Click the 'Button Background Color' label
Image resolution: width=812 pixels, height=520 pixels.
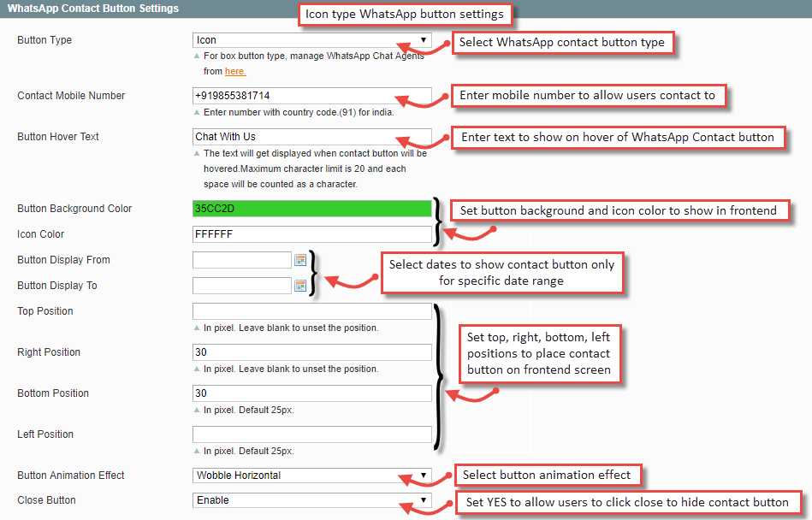(x=74, y=209)
